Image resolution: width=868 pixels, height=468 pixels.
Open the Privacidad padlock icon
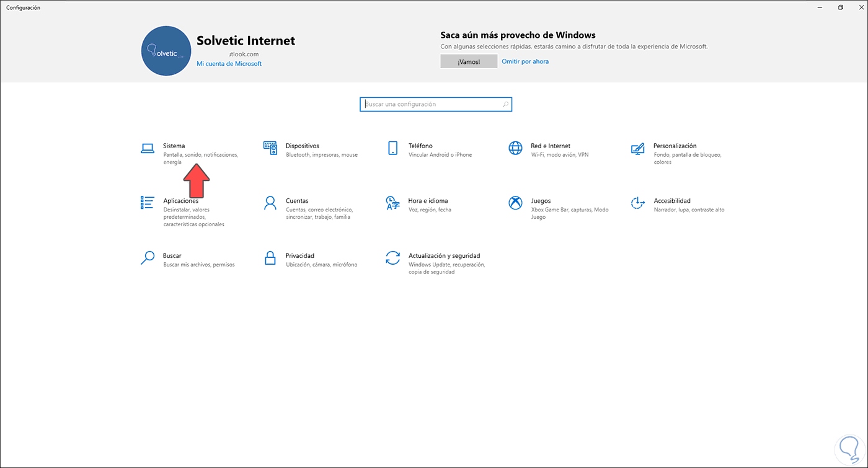click(270, 258)
